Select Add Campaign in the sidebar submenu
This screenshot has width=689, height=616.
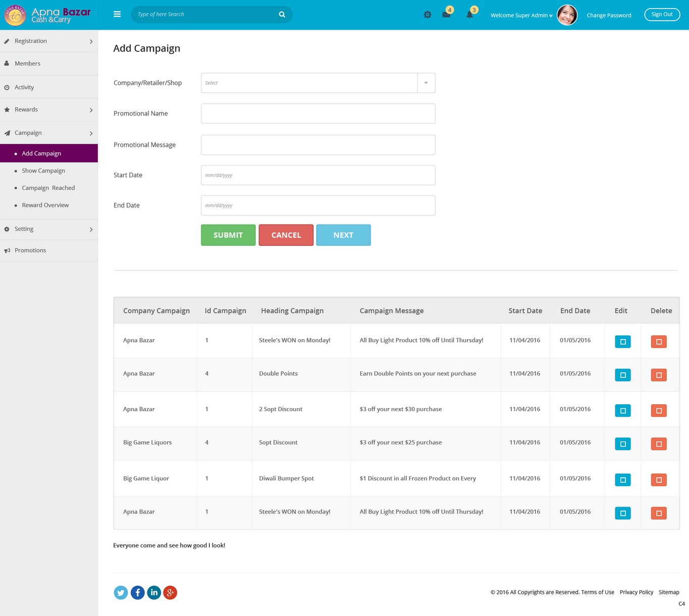[49, 153]
